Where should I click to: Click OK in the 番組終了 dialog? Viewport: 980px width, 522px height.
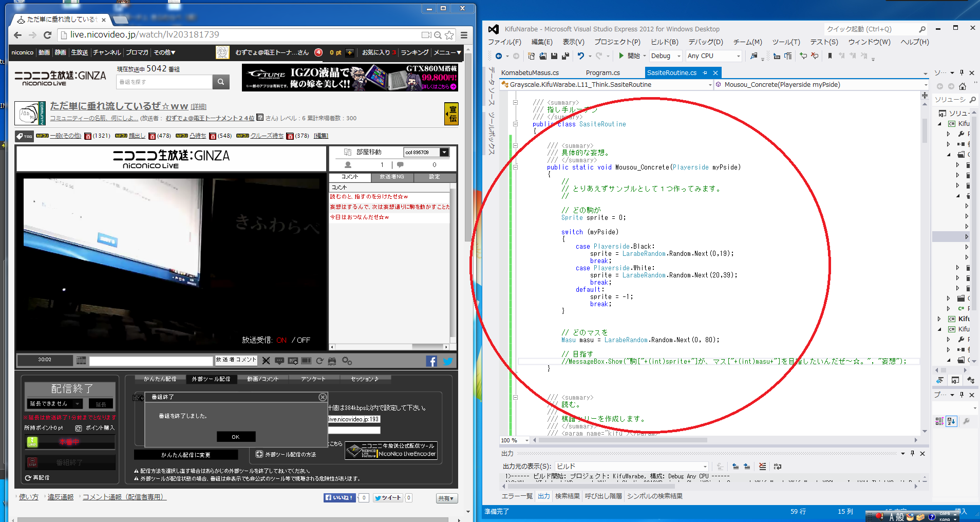pos(236,437)
